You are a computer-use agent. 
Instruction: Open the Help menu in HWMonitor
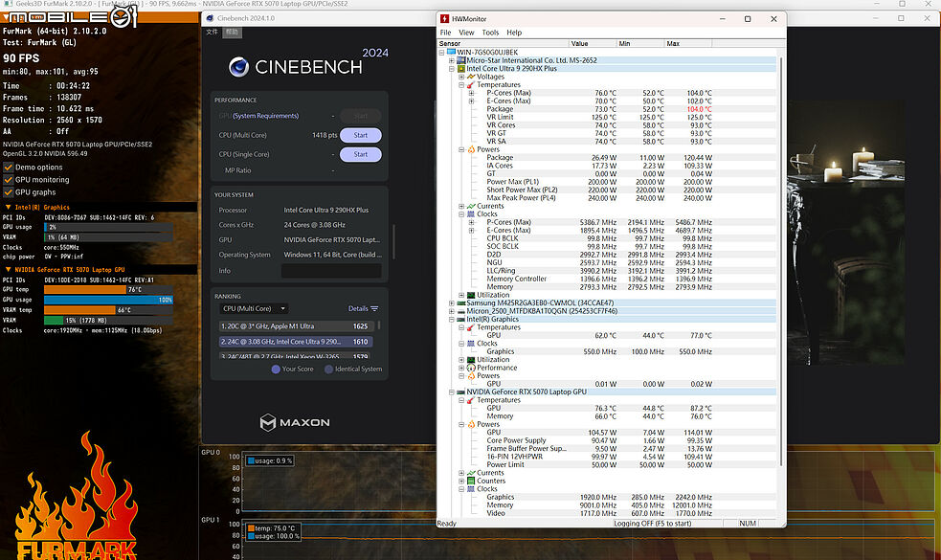point(514,33)
